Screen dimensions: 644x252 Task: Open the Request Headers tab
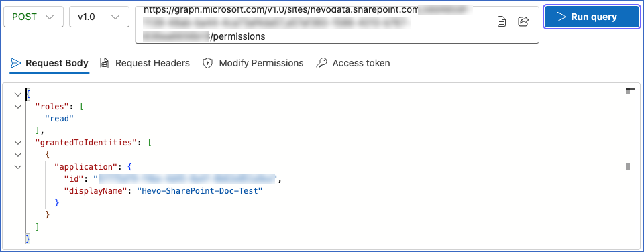(x=145, y=63)
